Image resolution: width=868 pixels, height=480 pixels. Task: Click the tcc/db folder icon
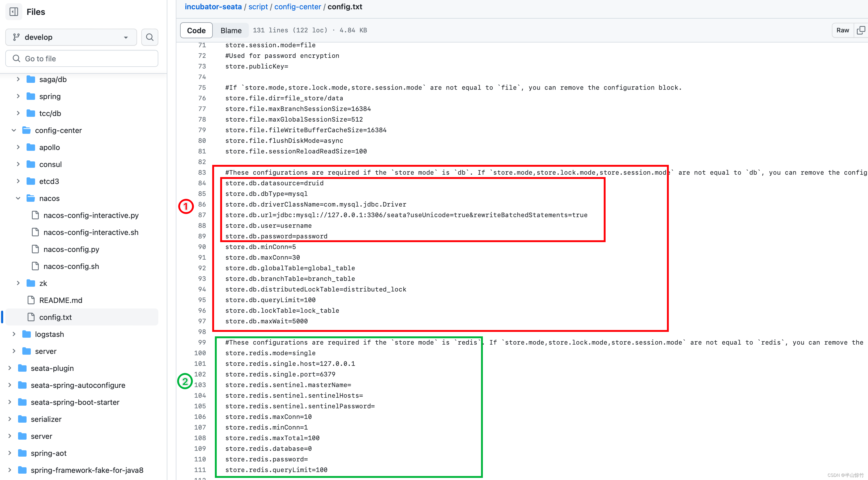(x=31, y=113)
